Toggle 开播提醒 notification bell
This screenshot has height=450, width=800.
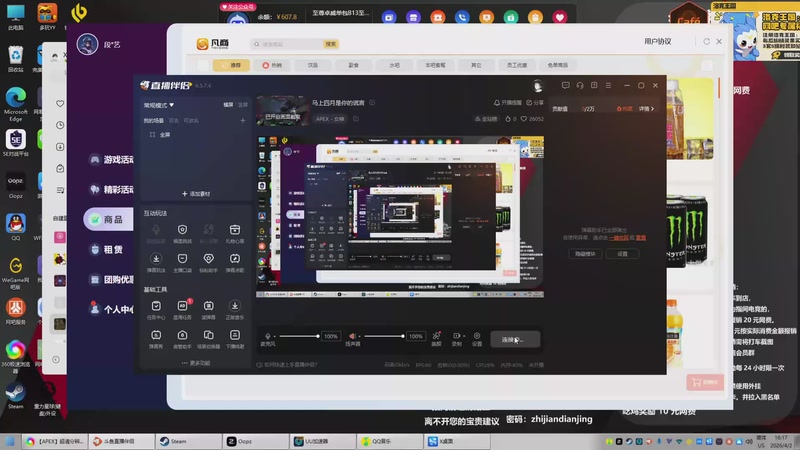coord(508,103)
